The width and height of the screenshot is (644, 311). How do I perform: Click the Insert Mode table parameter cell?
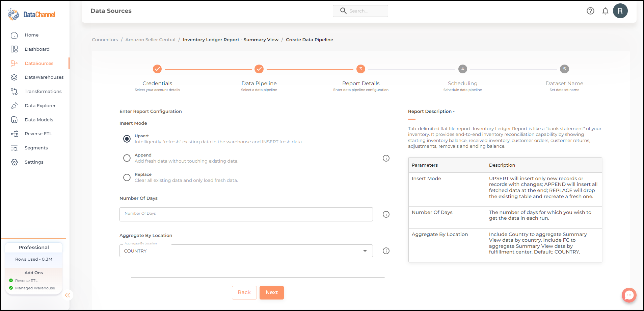tap(447, 190)
